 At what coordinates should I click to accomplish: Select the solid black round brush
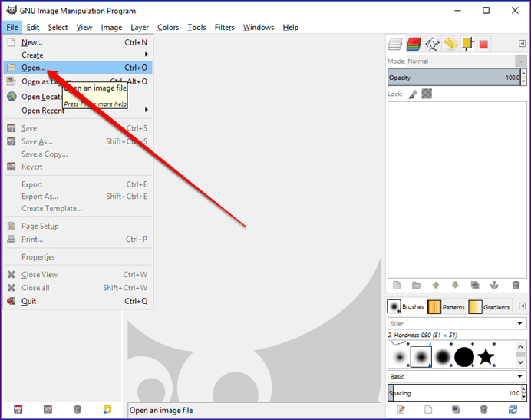point(464,356)
